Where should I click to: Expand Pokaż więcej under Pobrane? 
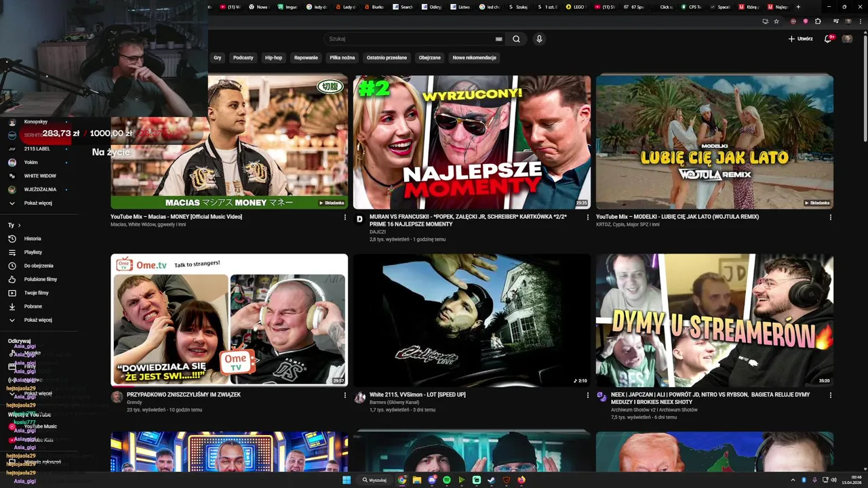pyautogui.click(x=39, y=320)
